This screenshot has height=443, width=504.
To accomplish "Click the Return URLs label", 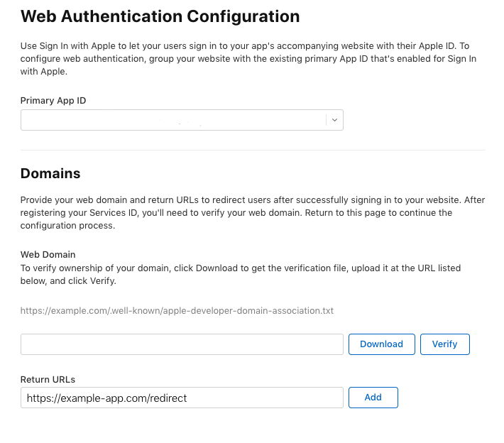I will tap(48, 380).
